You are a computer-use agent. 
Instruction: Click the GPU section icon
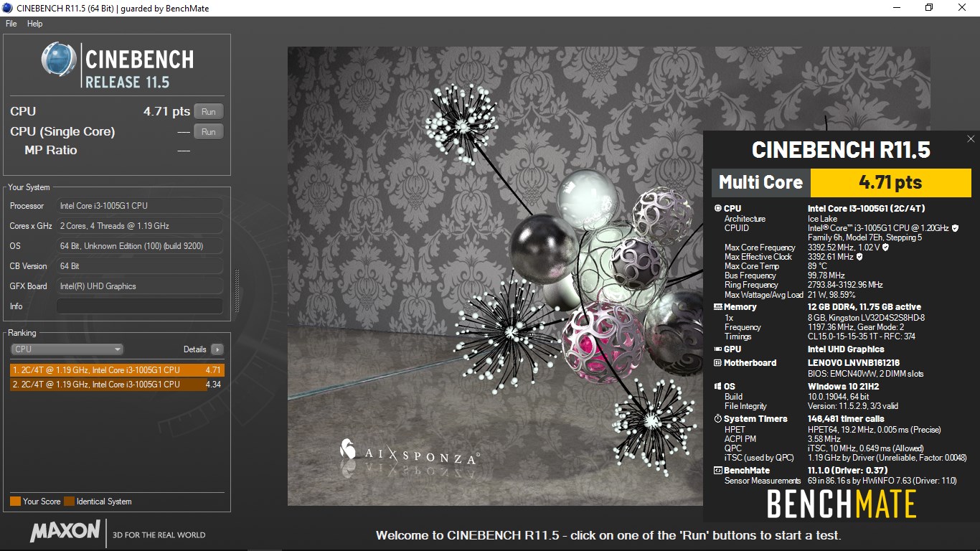click(x=718, y=349)
